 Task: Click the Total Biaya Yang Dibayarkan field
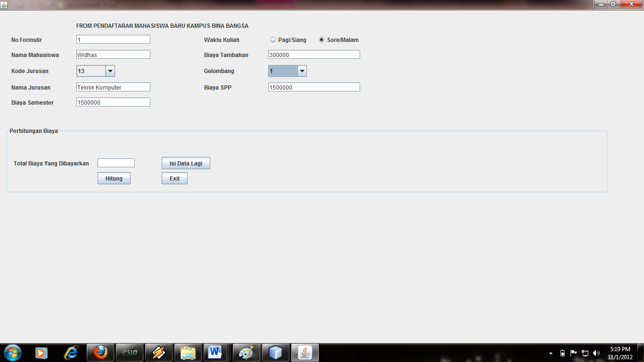coord(116,163)
